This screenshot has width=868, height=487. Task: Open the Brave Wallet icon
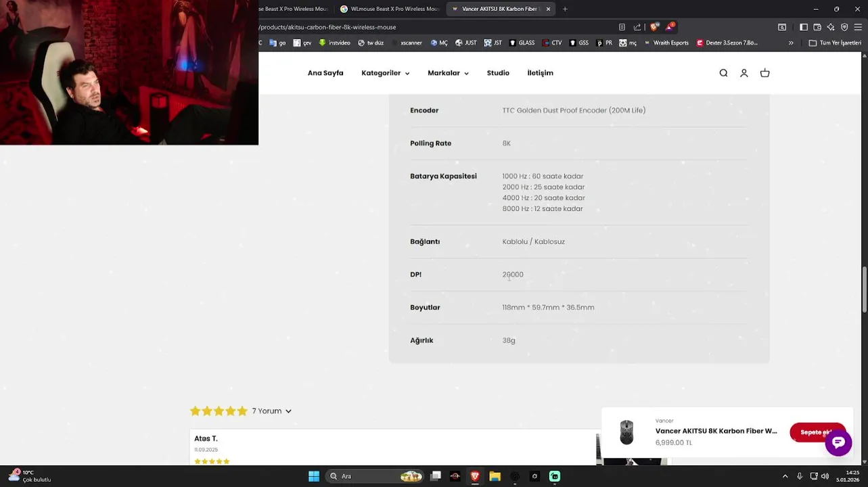point(817,27)
